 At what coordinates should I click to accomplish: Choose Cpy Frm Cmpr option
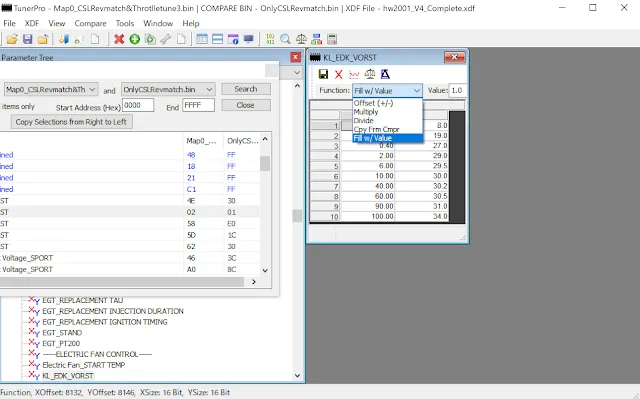pyautogui.click(x=376, y=129)
